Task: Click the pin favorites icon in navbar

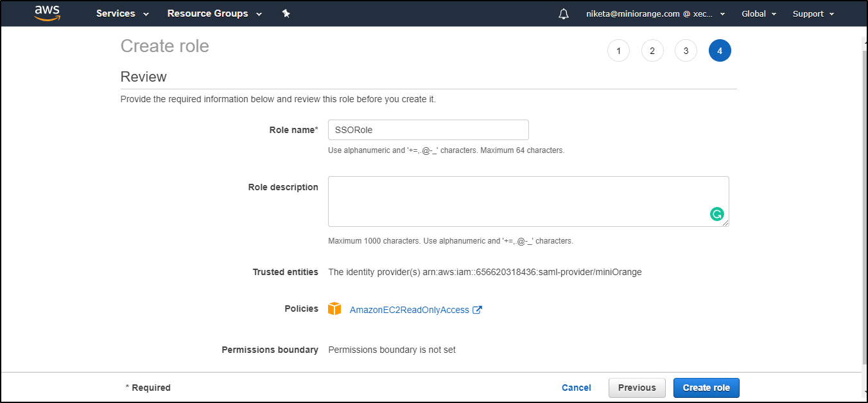Action: (x=286, y=13)
